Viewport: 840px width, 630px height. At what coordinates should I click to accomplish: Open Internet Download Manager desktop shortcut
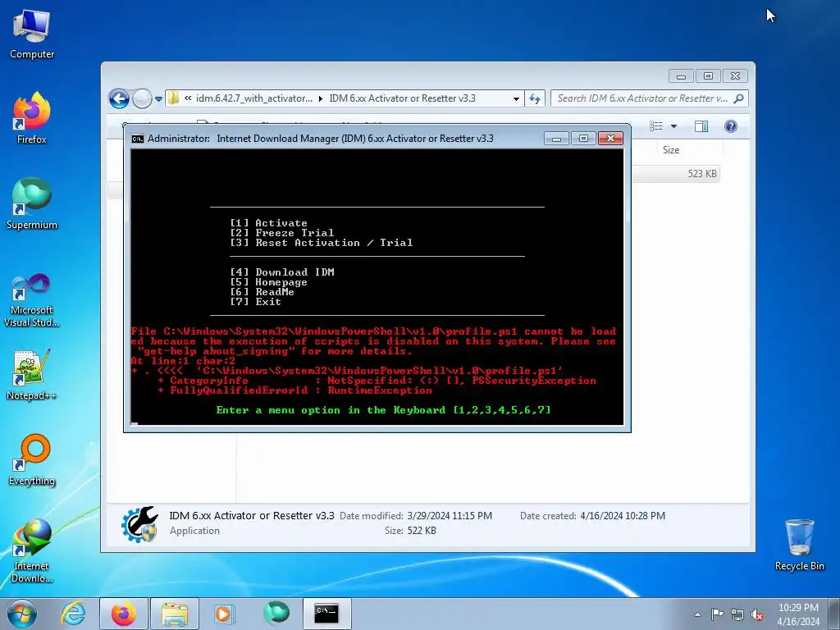(x=32, y=550)
